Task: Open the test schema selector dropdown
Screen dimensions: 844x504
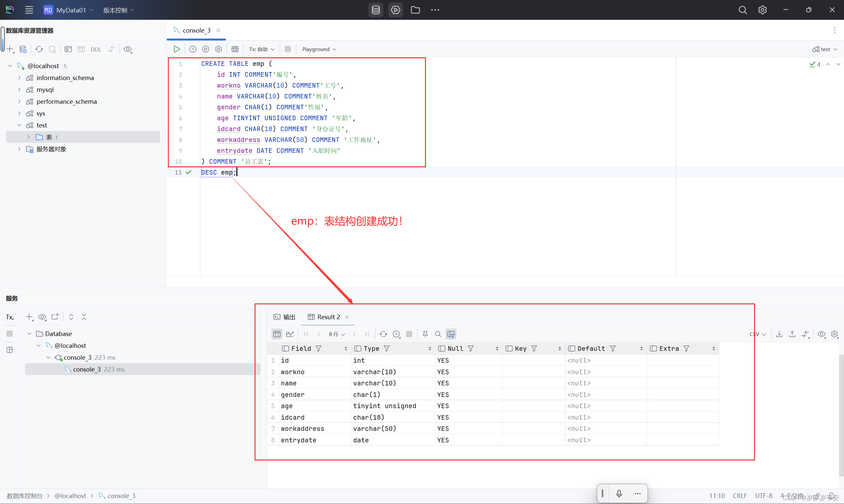Action: (x=825, y=49)
